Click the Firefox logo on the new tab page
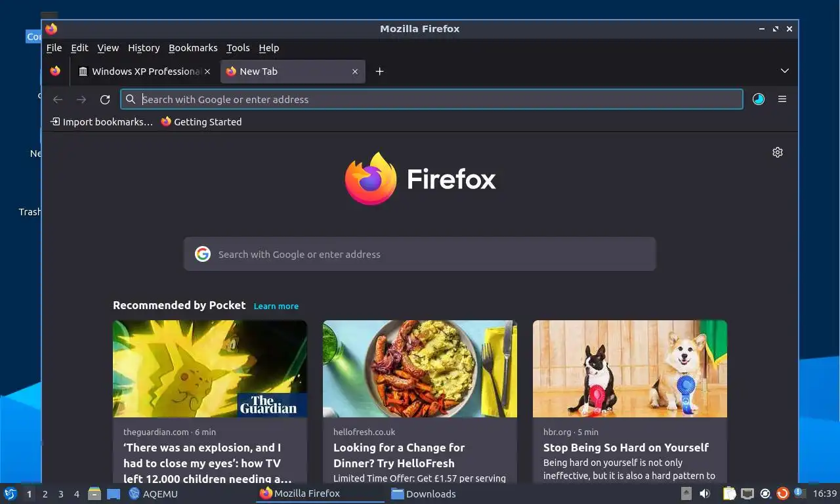This screenshot has height=504, width=840. (421, 178)
